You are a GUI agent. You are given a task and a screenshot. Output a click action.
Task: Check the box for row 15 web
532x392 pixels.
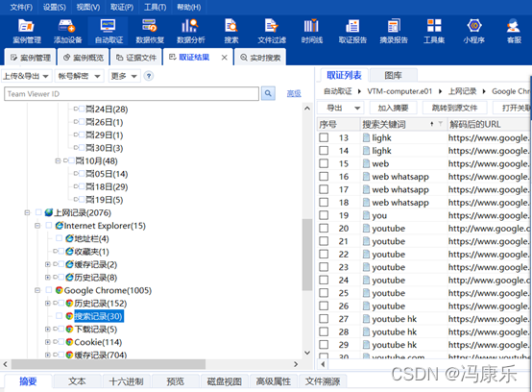tap(324, 163)
